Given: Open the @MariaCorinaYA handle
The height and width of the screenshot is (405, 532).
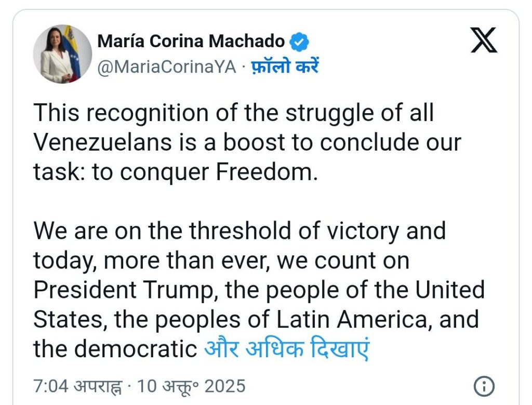Looking at the screenshot, I should [167, 67].
